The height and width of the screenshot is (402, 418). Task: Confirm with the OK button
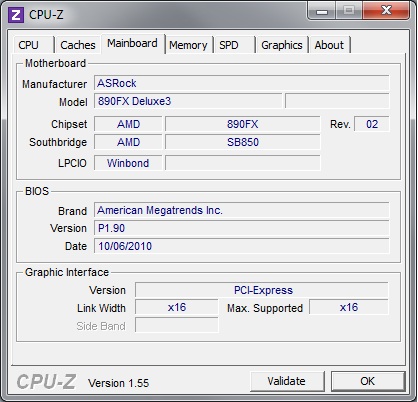[368, 381]
